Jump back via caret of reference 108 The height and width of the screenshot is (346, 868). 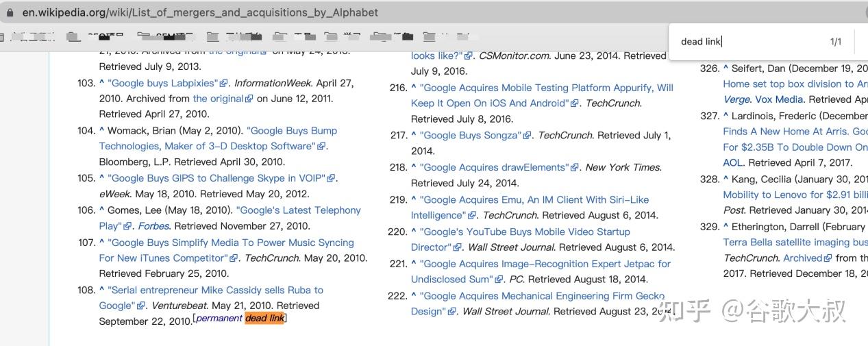click(x=102, y=290)
